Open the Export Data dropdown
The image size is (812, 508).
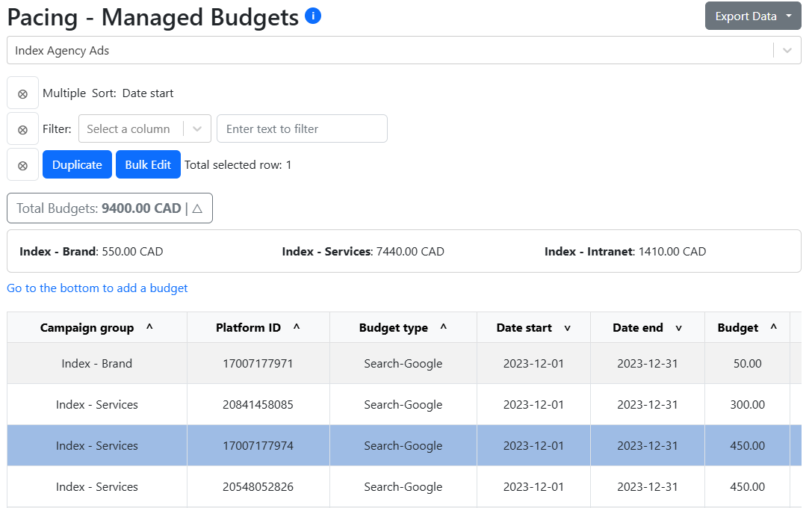coord(752,16)
